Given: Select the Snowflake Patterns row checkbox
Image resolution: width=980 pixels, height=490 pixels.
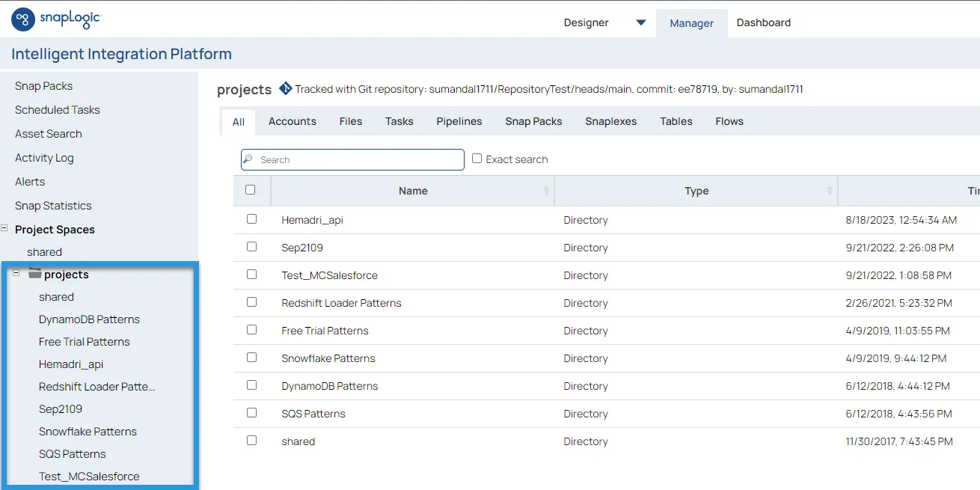Looking at the screenshot, I should (251, 358).
